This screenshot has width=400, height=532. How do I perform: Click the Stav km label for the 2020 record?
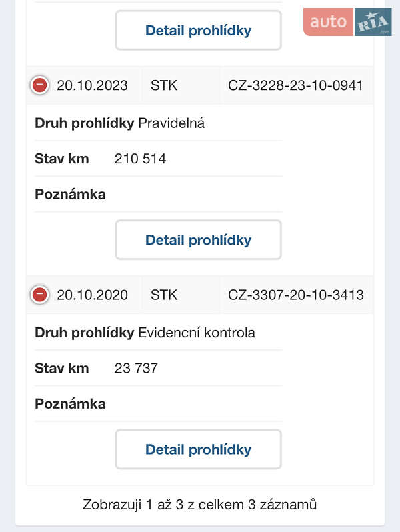coord(61,368)
